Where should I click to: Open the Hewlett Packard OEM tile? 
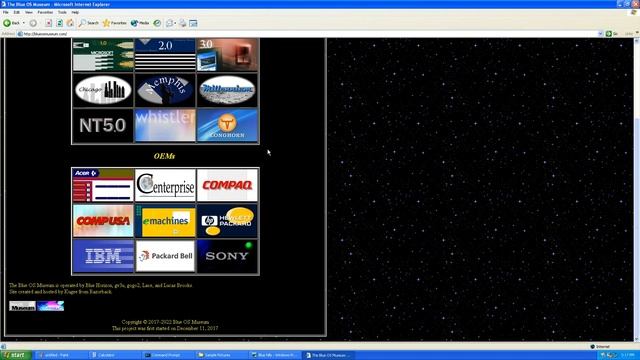(227, 221)
